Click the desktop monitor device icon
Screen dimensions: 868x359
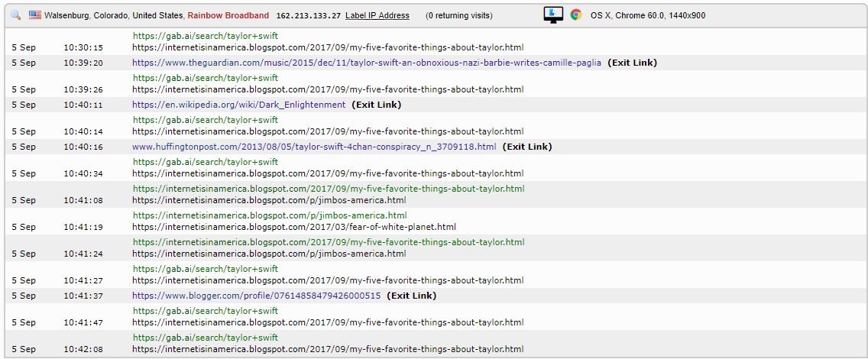pos(553,15)
